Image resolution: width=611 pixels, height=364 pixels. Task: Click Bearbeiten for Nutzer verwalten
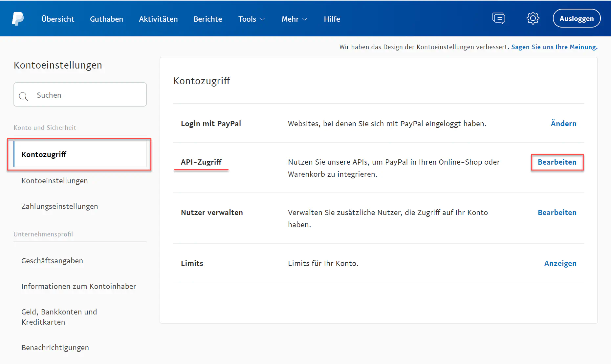[x=557, y=212]
